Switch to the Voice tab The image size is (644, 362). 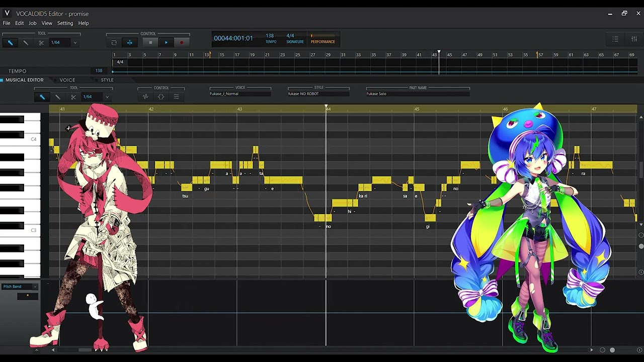[x=67, y=80]
